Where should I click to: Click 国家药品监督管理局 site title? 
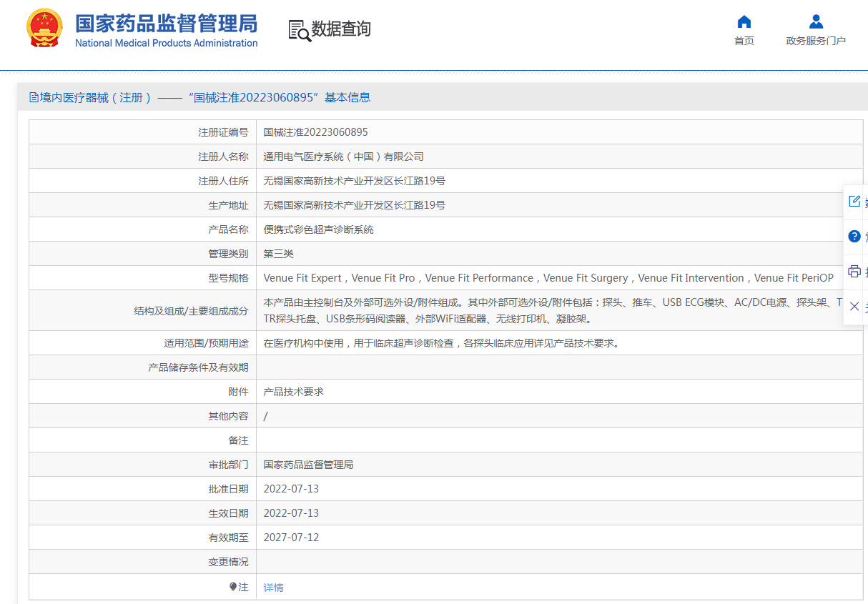click(x=167, y=23)
